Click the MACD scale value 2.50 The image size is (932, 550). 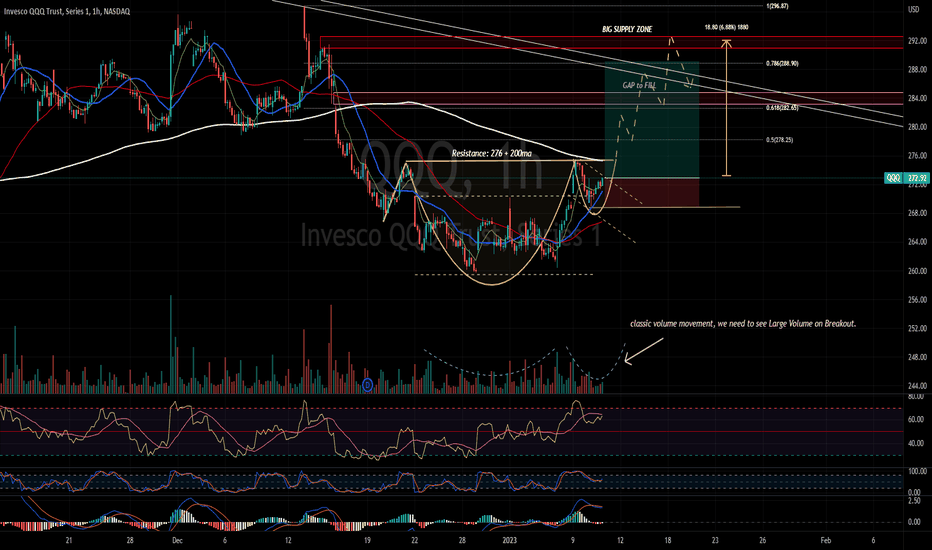click(915, 501)
